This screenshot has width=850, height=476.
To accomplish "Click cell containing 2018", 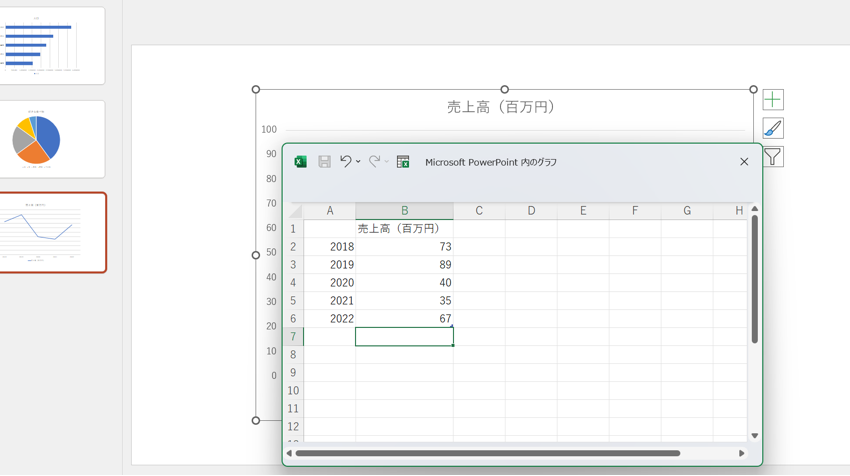I will [x=330, y=247].
